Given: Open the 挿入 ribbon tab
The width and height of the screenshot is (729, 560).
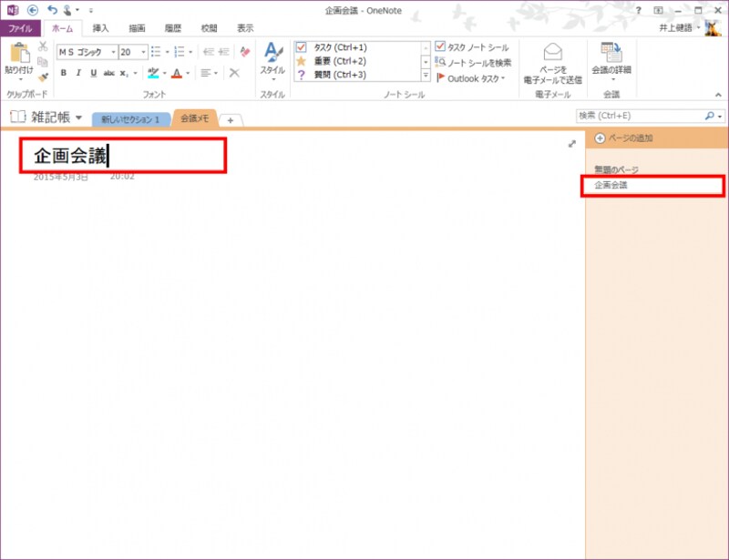Looking at the screenshot, I should click(x=100, y=28).
